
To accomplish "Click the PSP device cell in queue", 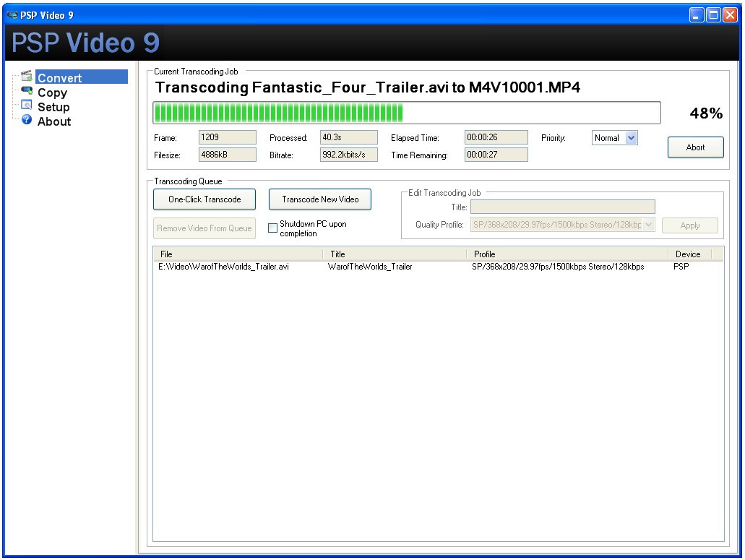I will (681, 267).
